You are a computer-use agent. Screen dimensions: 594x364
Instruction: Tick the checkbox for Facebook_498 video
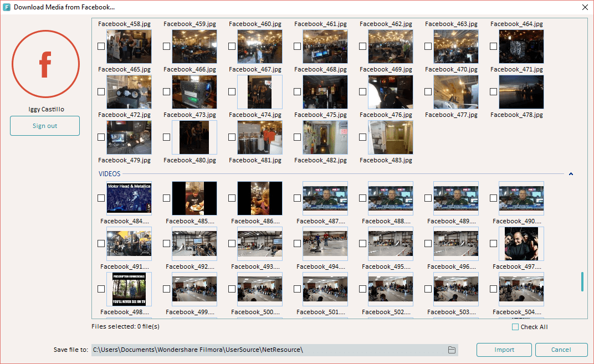pyautogui.click(x=101, y=289)
